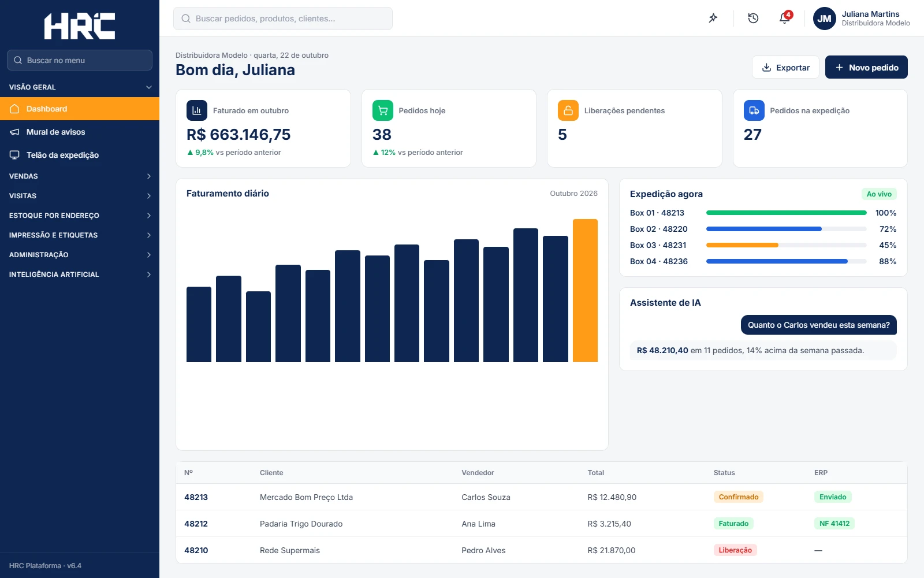Focus the Buscar no menu field

(80, 60)
